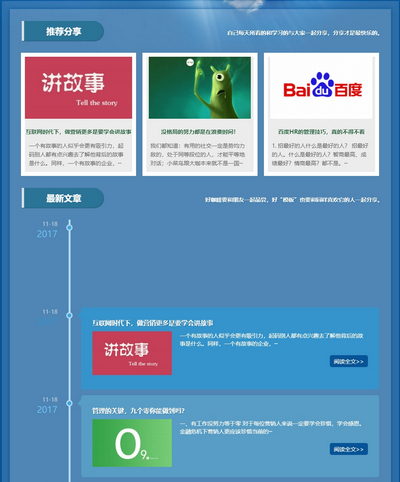Open card title 没格局的努力都是在浪费时间!
The width and height of the screenshot is (400, 482).
click(x=199, y=132)
